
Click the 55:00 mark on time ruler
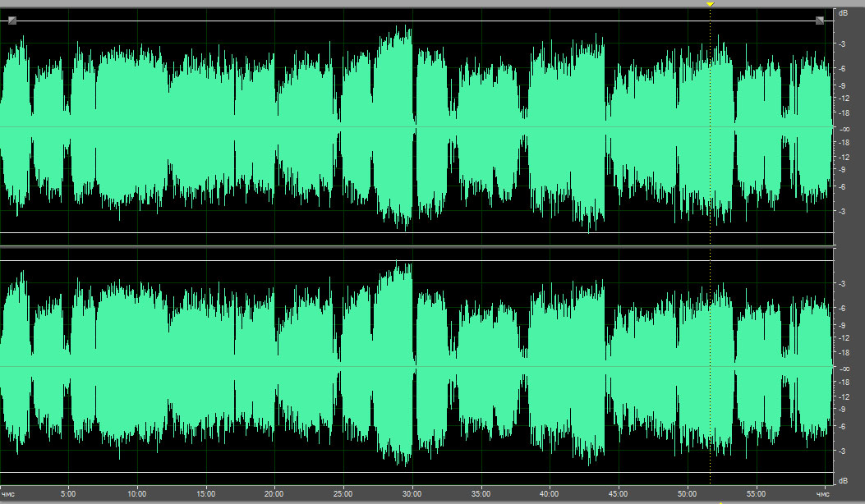pos(756,494)
